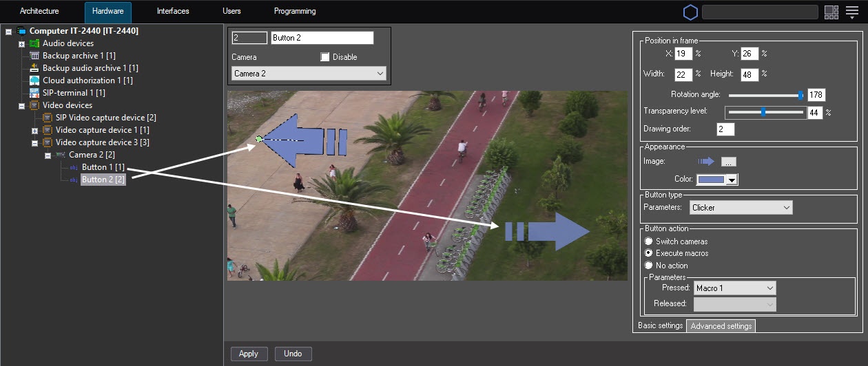Click the Button 2 name field
This screenshot has width=868, height=366.
pyautogui.click(x=322, y=38)
